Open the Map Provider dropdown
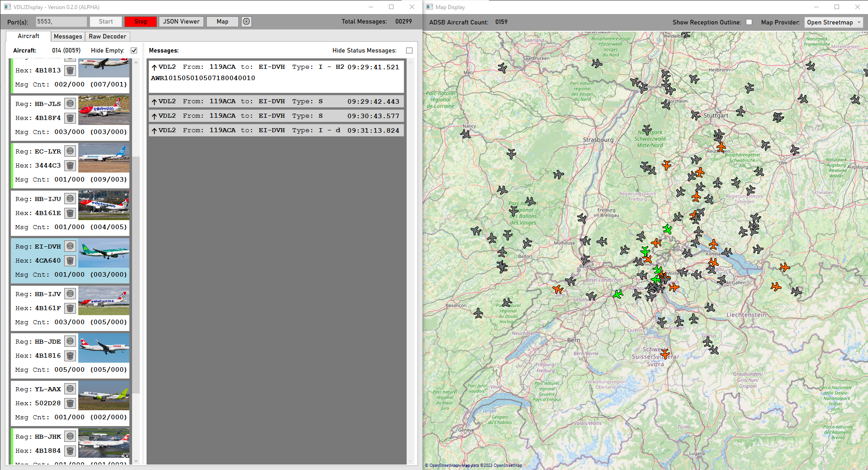Image resolution: width=868 pixels, height=470 pixels. click(833, 22)
